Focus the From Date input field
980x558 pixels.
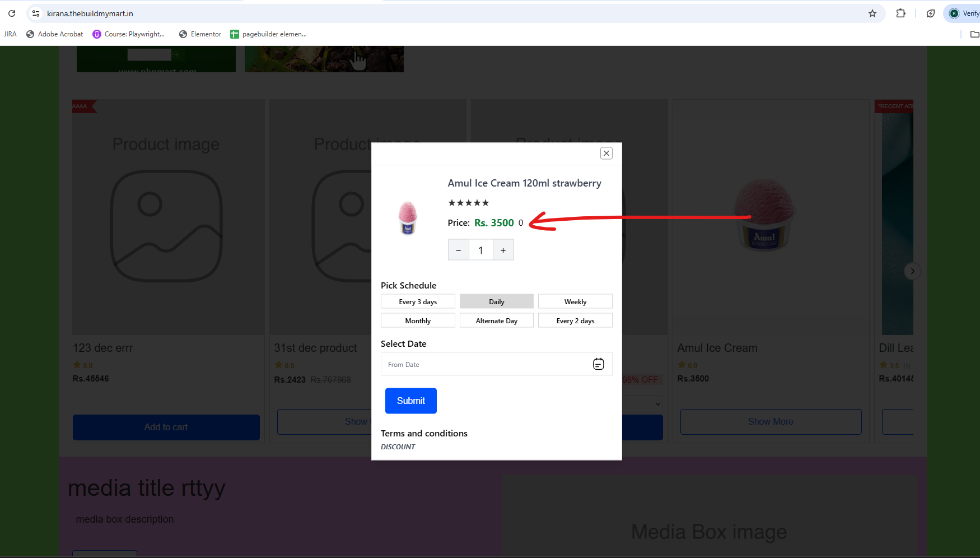pyautogui.click(x=485, y=364)
